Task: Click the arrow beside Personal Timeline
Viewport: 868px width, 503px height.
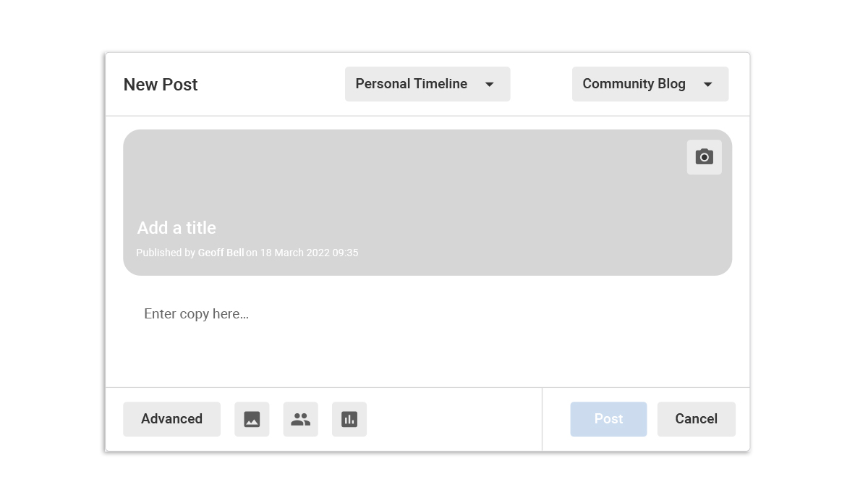Action: 490,85
